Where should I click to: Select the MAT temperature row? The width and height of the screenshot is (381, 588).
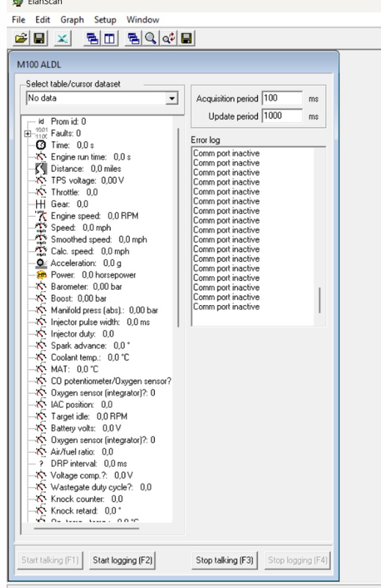pyautogui.click(x=74, y=369)
